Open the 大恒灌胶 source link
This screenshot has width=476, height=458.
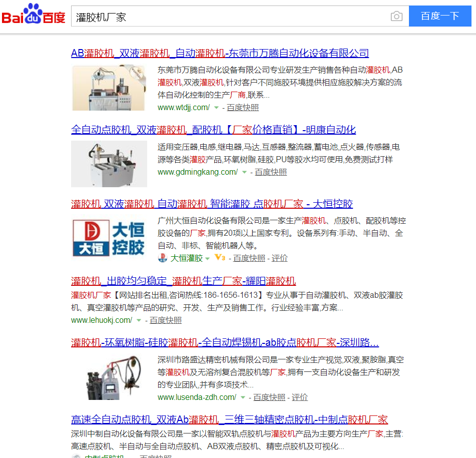186,258
